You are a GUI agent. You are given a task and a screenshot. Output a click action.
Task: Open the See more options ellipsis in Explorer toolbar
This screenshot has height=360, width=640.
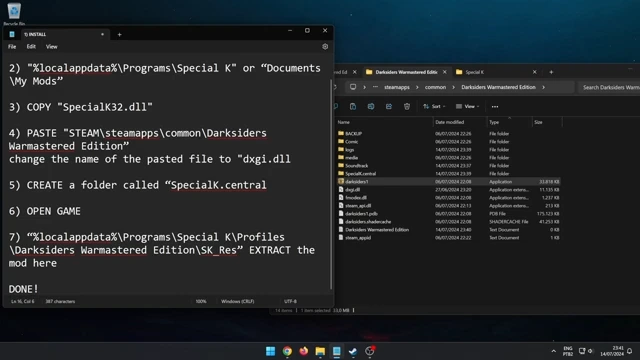coord(495,107)
